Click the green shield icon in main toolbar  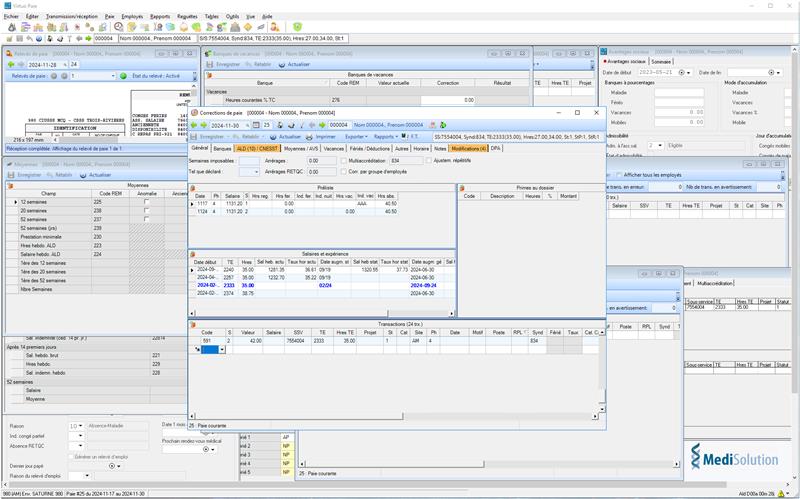click(x=297, y=27)
